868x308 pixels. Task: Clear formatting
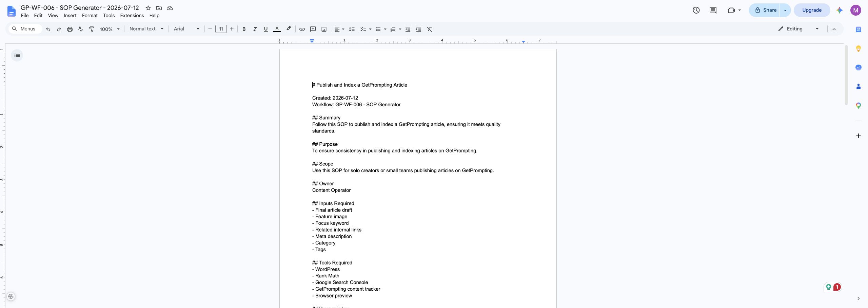click(x=430, y=29)
